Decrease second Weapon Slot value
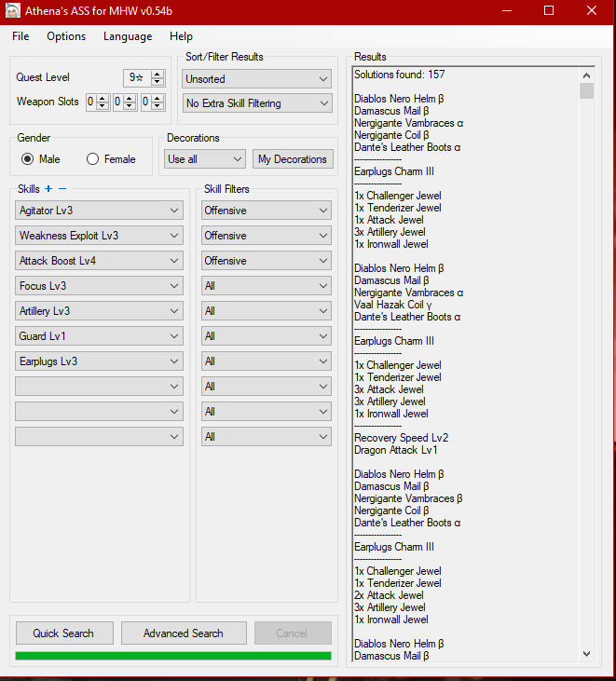This screenshot has height=681, width=616. (x=130, y=106)
